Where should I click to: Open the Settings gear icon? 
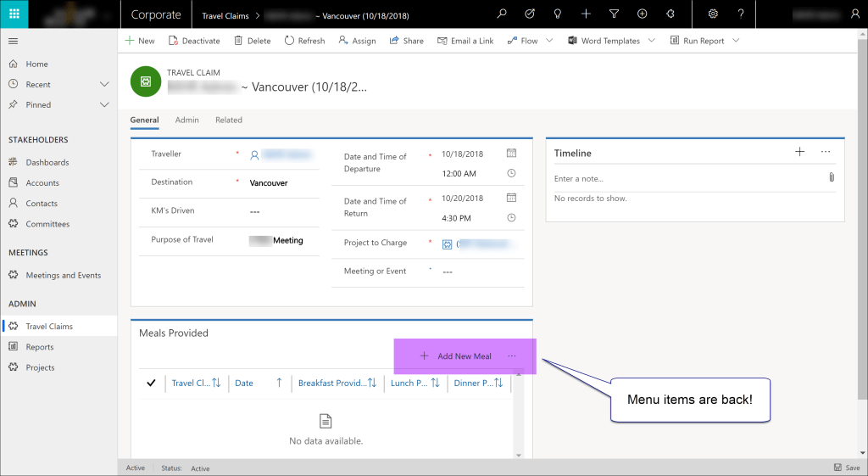coord(713,14)
